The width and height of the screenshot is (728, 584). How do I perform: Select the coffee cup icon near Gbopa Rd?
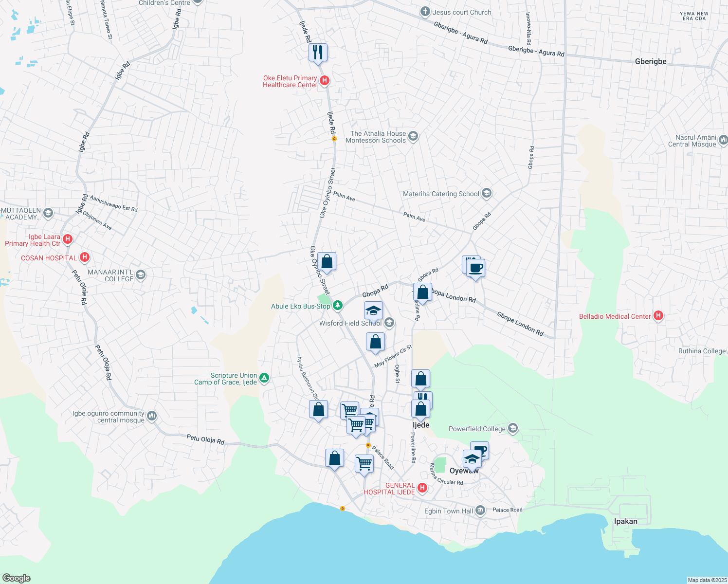pyautogui.click(x=475, y=269)
